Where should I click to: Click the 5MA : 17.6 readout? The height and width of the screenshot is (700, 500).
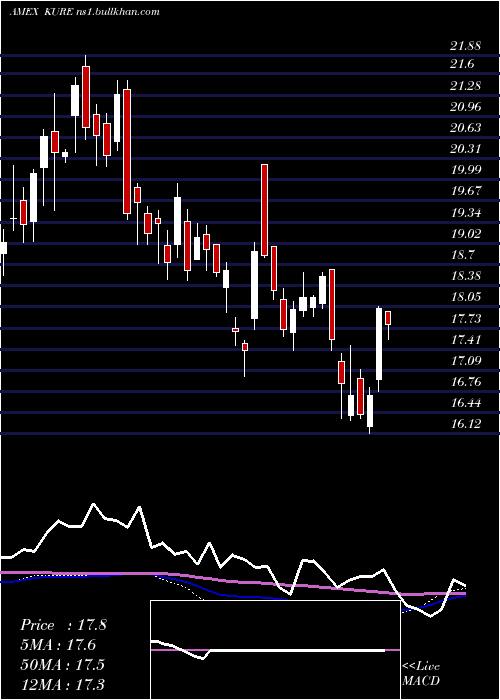58,645
